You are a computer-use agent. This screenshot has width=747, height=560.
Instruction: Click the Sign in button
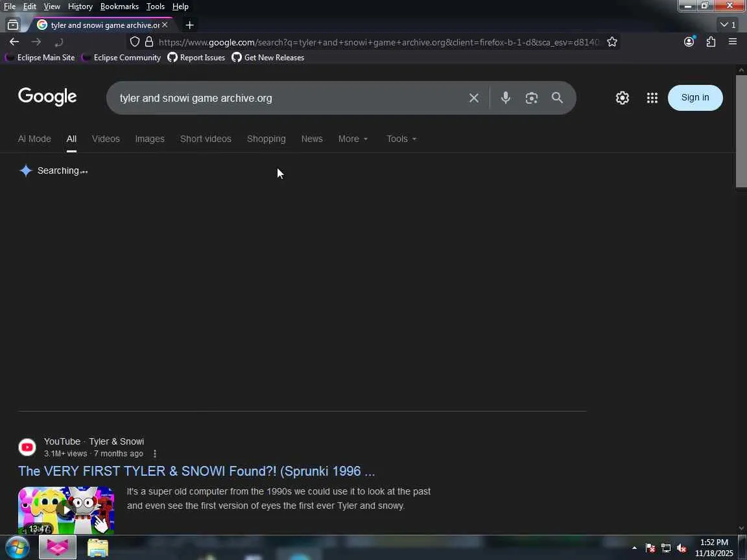695,98
